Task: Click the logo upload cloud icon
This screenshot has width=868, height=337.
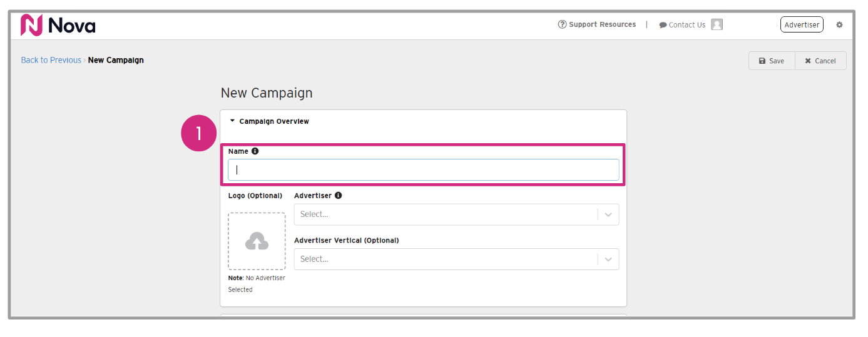Action: (257, 241)
